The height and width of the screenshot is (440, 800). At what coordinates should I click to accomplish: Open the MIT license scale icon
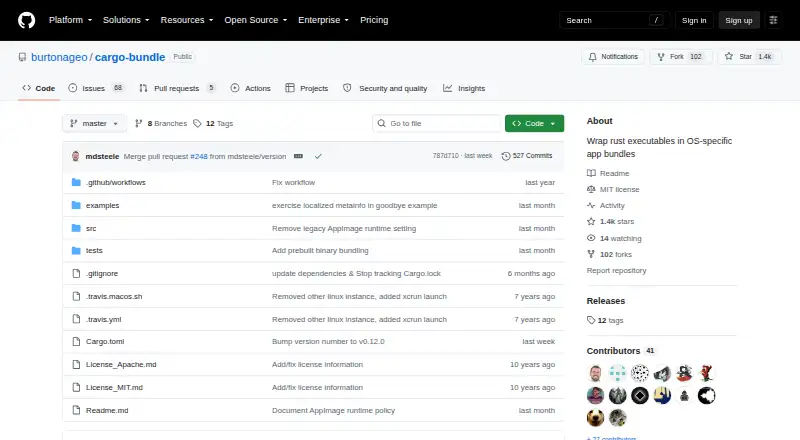(591, 189)
